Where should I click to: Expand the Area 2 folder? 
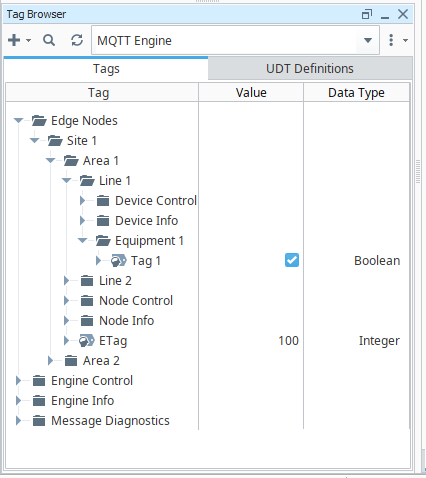click(50, 361)
